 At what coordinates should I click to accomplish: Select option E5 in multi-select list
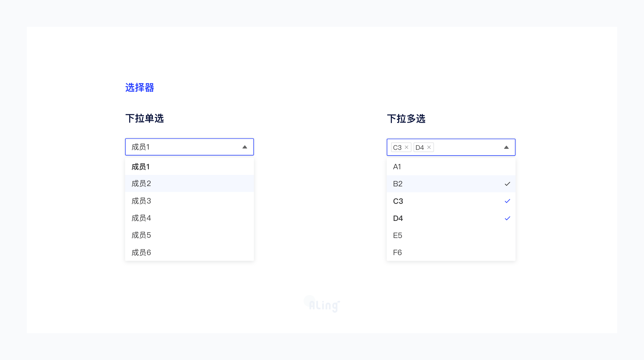pyautogui.click(x=397, y=235)
